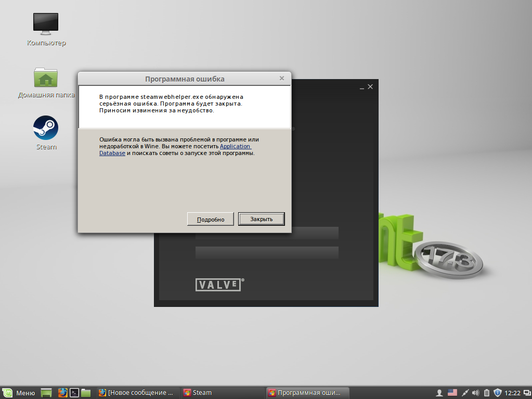Open the Компьютер desktop icon
This screenshot has width=532, height=399.
click(x=46, y=23)
